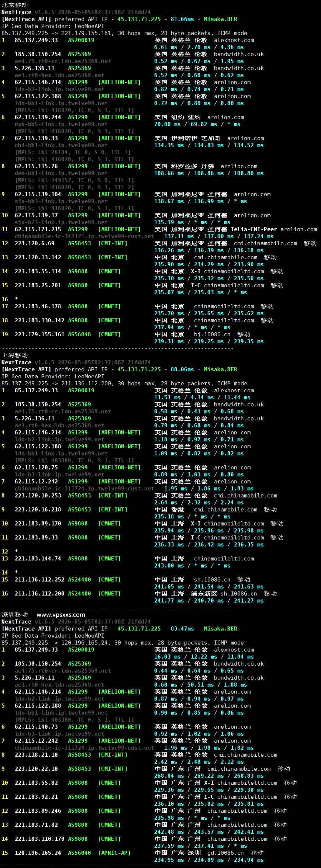Click hop IP 62.115.171.215
Viewport: 321px width, 868px height.
(x=38, y=229)
